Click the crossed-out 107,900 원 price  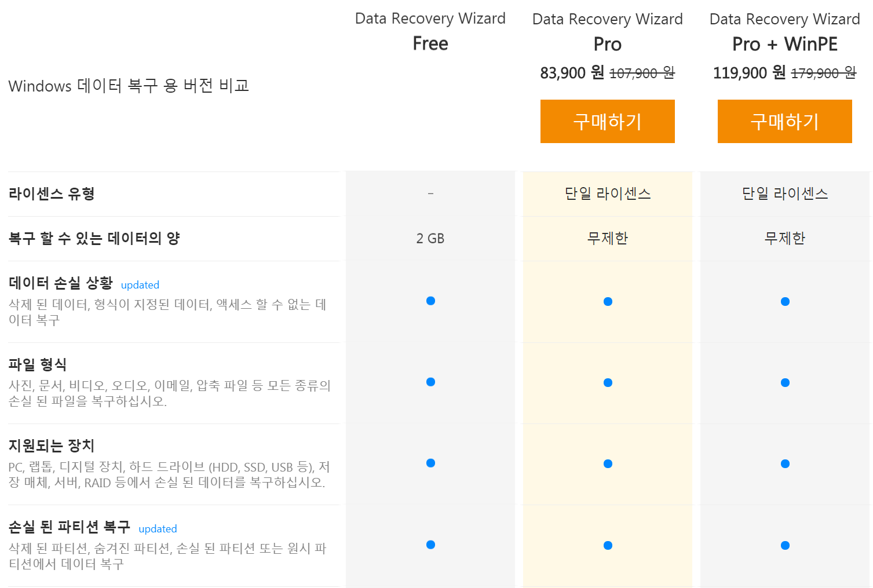pos(642,74)
